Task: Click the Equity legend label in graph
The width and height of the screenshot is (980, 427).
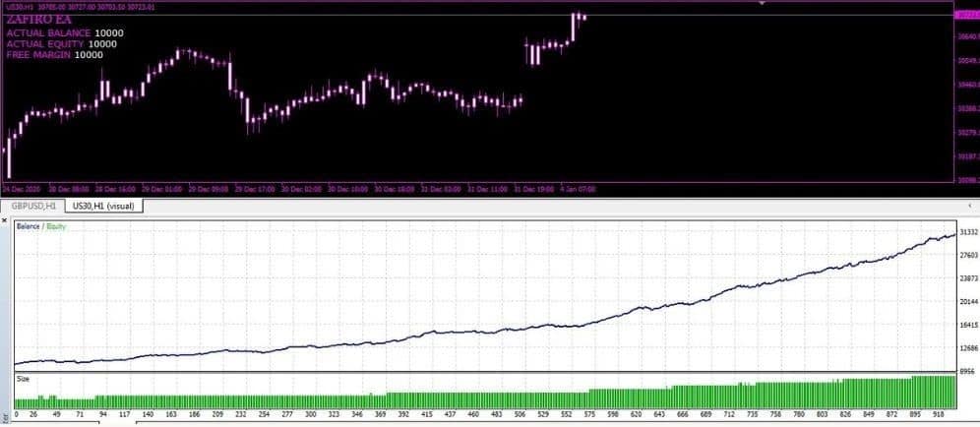Action: tap(55, 226)
